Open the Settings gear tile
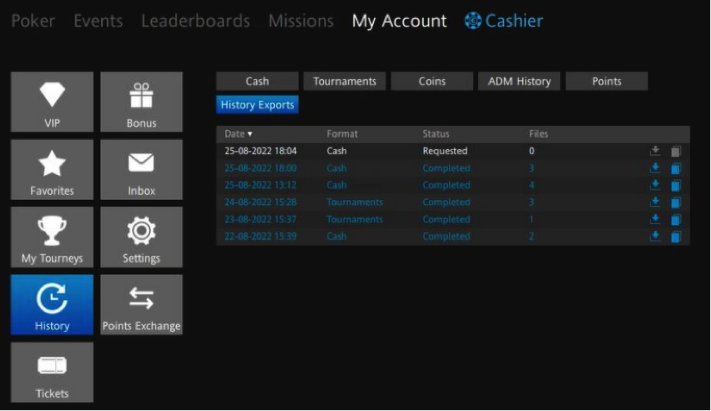 [141, 237]
